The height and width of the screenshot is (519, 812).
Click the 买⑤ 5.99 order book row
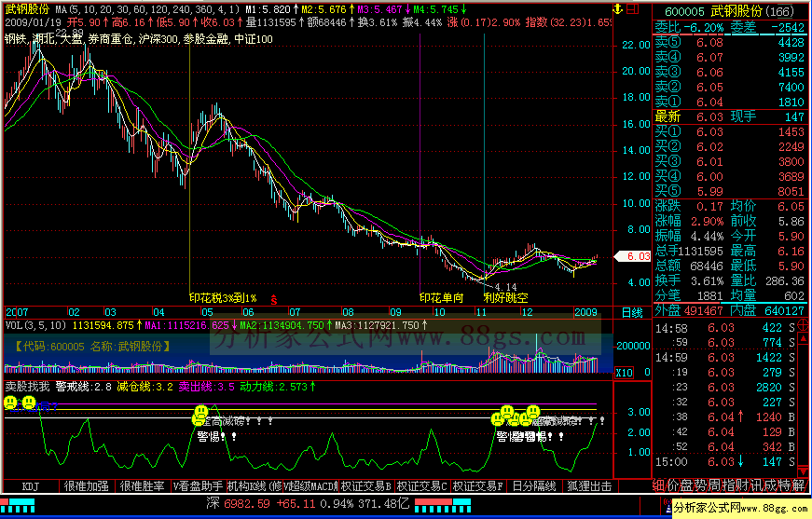tap(730, 191)
